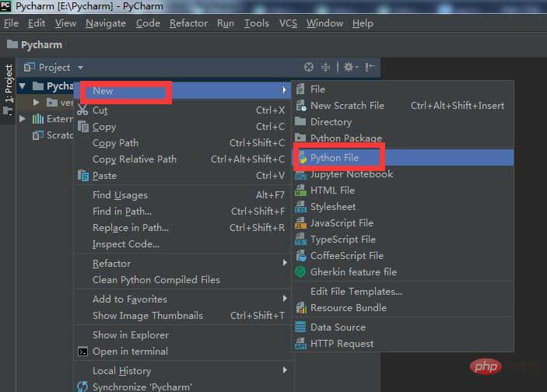Click the Paste clipboard icon
The image size is (547, 392).
click(x=83, y=176)
